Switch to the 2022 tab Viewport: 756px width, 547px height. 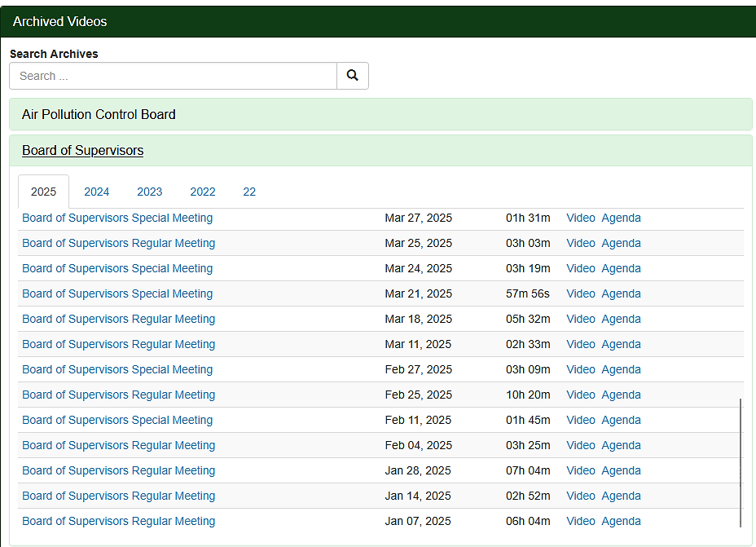203,192
